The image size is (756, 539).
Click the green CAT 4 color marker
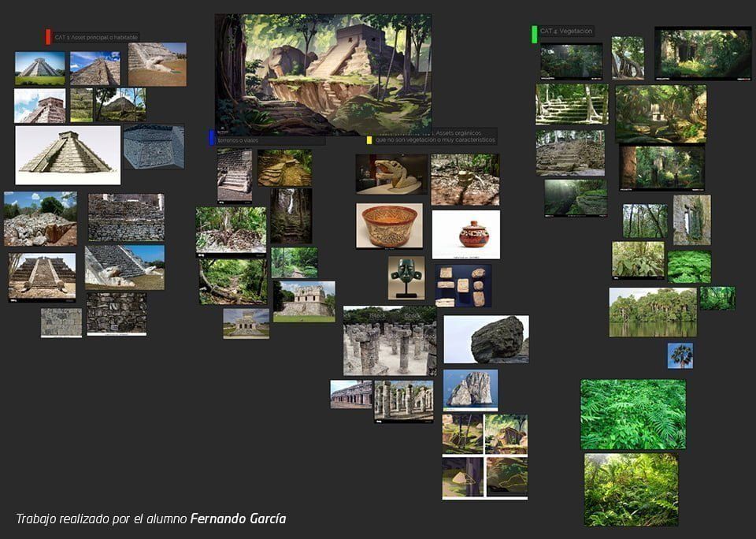534,34
